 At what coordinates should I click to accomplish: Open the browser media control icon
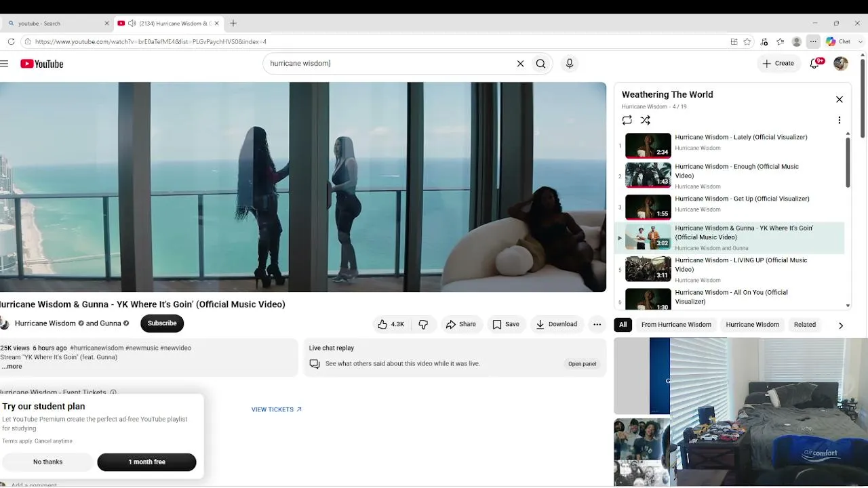[764, 41]
